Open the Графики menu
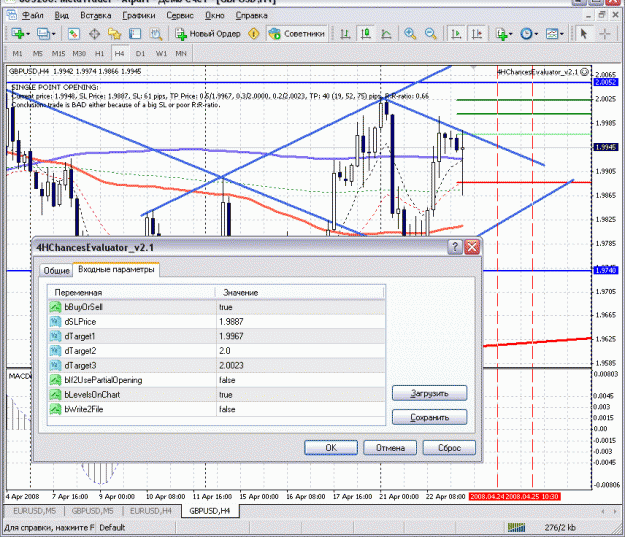 139,16
